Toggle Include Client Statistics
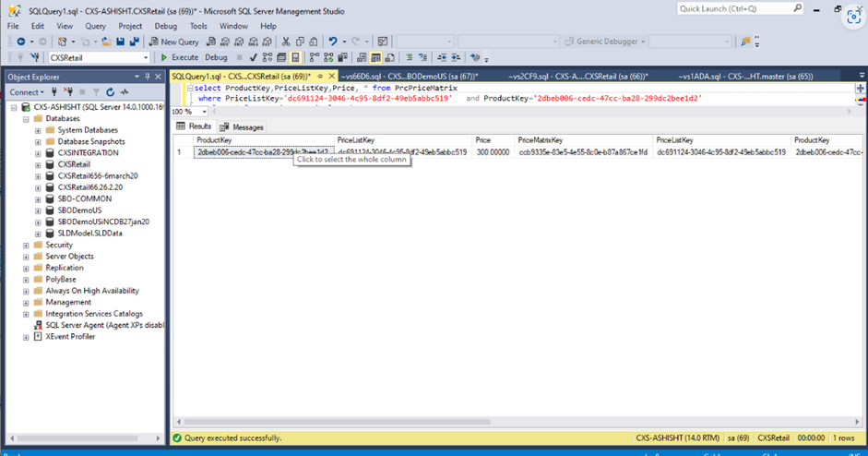 (x=342, y=57)
